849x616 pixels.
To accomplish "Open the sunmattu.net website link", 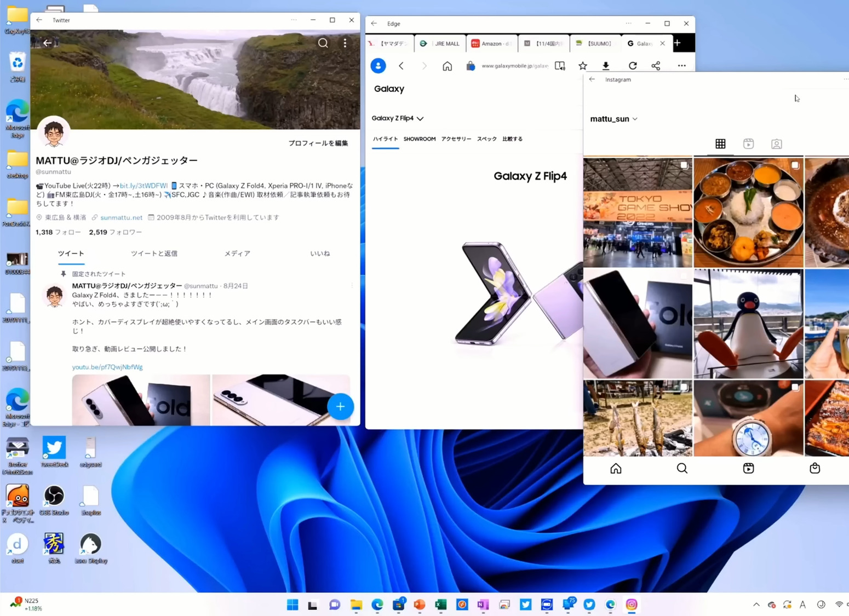I will coord(121,217).
